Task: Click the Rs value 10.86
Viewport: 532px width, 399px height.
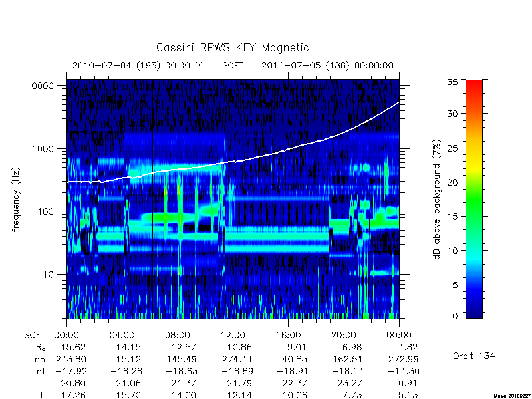Action: coord(239,348)
